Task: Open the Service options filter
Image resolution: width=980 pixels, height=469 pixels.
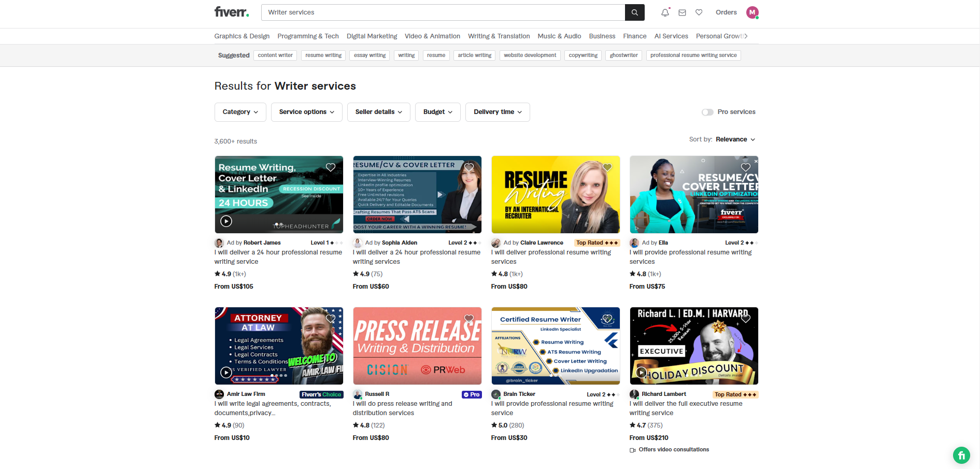Action: pyautogui.click(x=307, y=112)
